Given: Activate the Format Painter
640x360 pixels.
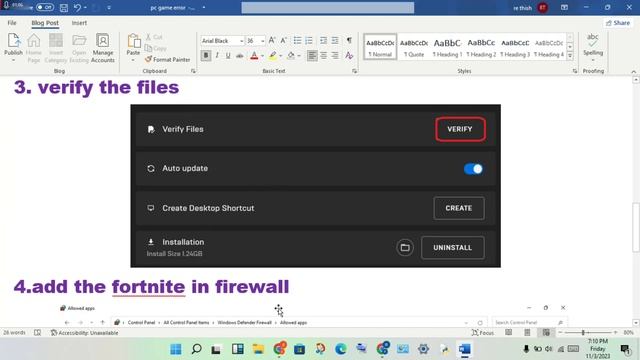Looking at the screenshot, I should pyautogui.click(x=168, y=60).
